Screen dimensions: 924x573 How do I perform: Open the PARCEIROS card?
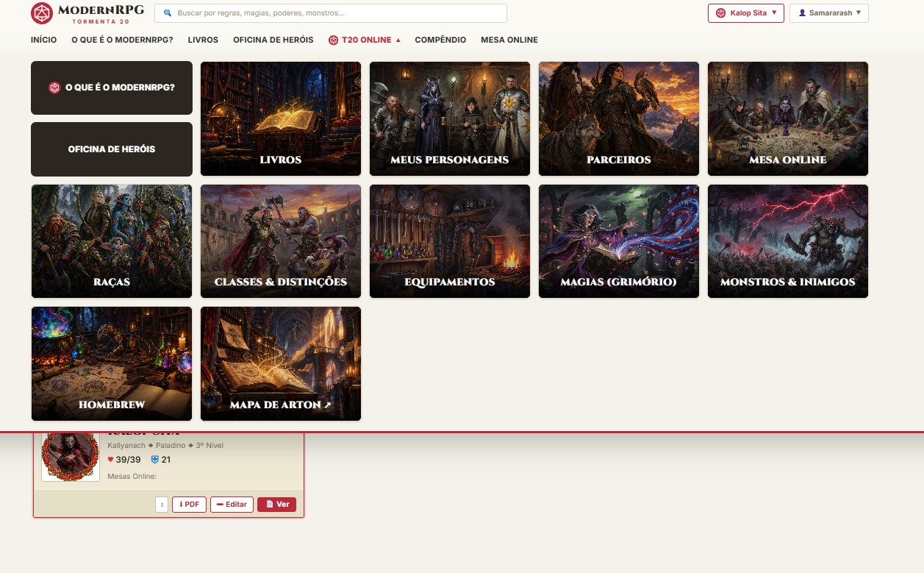tap(619, 118)
